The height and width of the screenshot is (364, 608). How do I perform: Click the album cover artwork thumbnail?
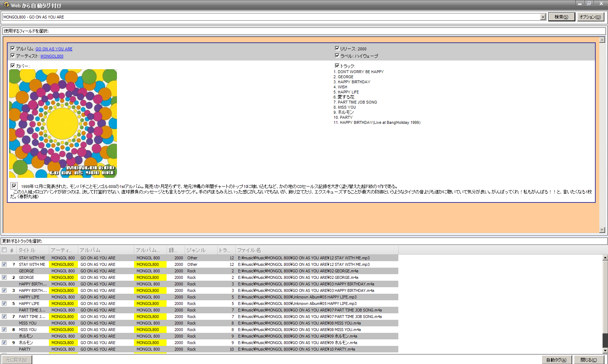click(x=63, y=124)
